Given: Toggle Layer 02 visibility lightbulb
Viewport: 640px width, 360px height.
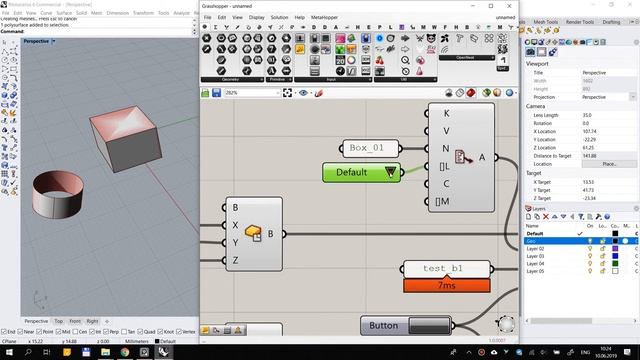Looking at the screenshot, I should [590, 249].
